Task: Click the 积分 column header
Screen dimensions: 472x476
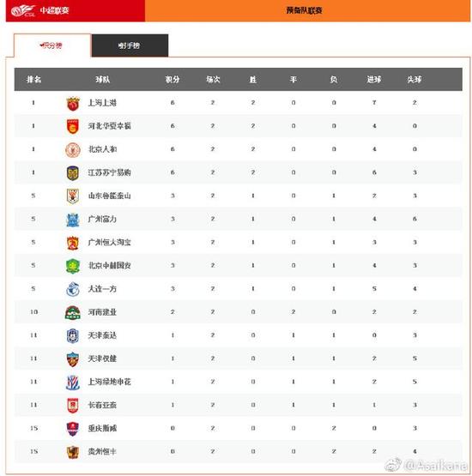Action: pos(172,80)
